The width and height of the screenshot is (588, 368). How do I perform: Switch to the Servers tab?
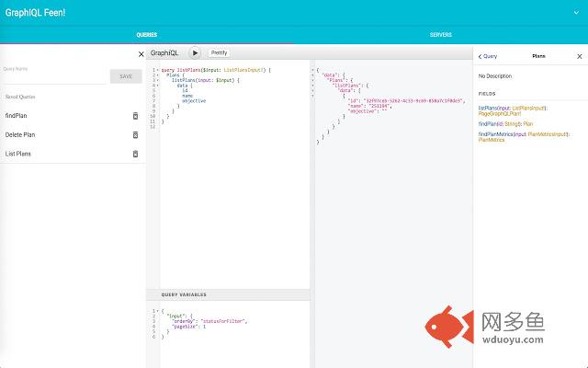(x=441, y=35)
